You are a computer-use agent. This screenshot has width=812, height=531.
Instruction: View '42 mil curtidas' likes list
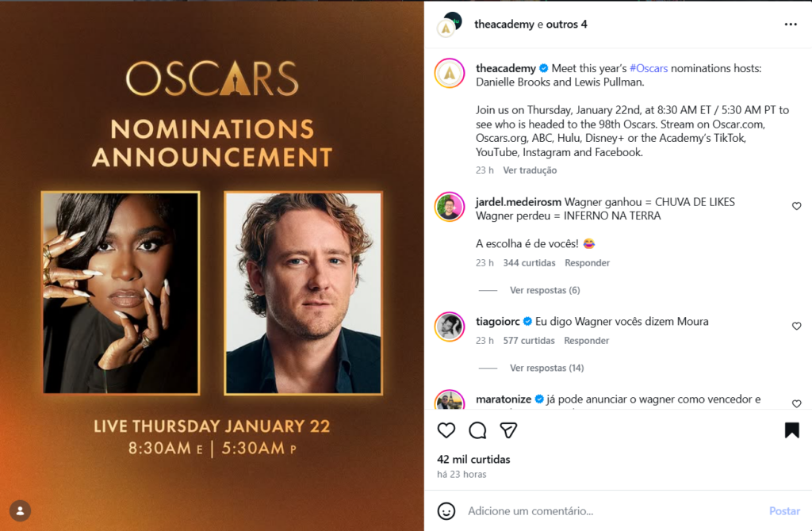pos(473,460)
